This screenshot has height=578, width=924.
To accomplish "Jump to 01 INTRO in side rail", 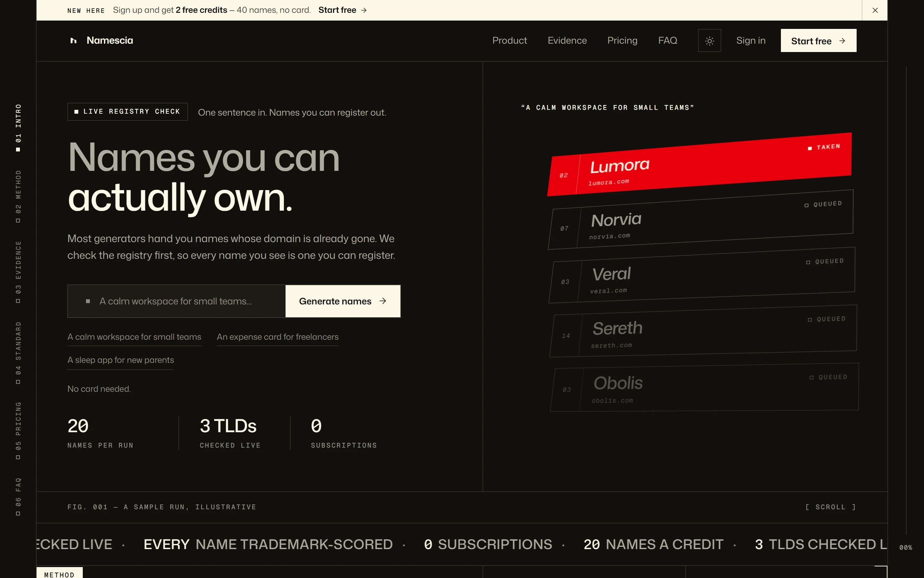I will tap(18, 128).
